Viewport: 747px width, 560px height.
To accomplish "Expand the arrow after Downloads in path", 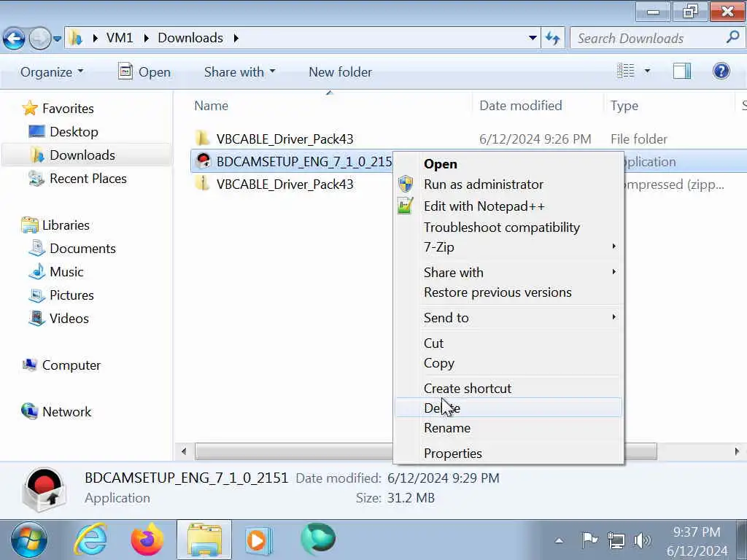I will pos(236,38).
